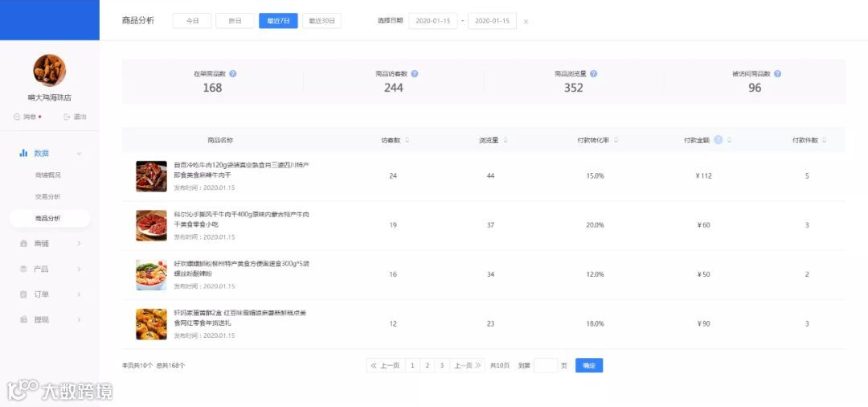
Task: Click the 好欢螺螺蛳粉 product thumbnail
Action: click(151, 274)
